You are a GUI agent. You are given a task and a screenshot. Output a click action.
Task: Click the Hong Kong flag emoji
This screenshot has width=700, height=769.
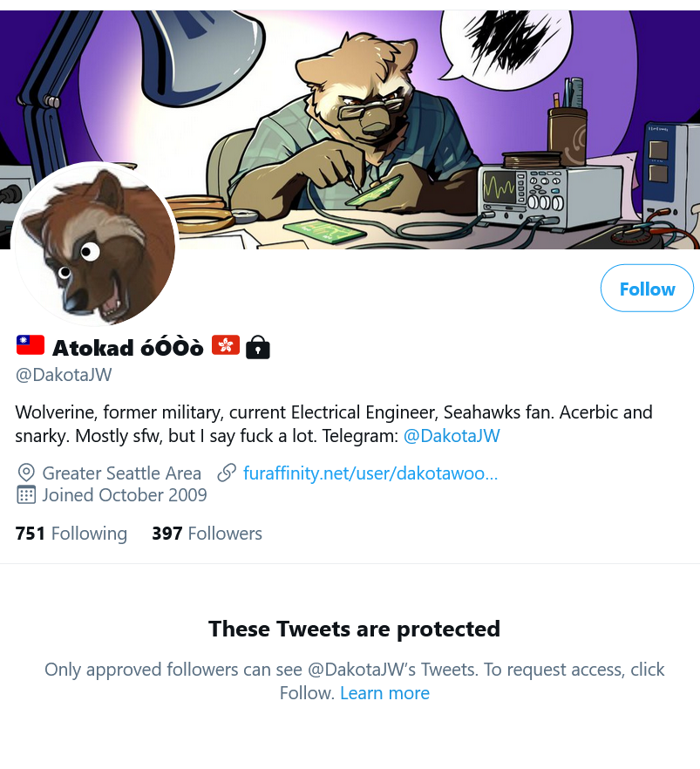coord(226,345)
